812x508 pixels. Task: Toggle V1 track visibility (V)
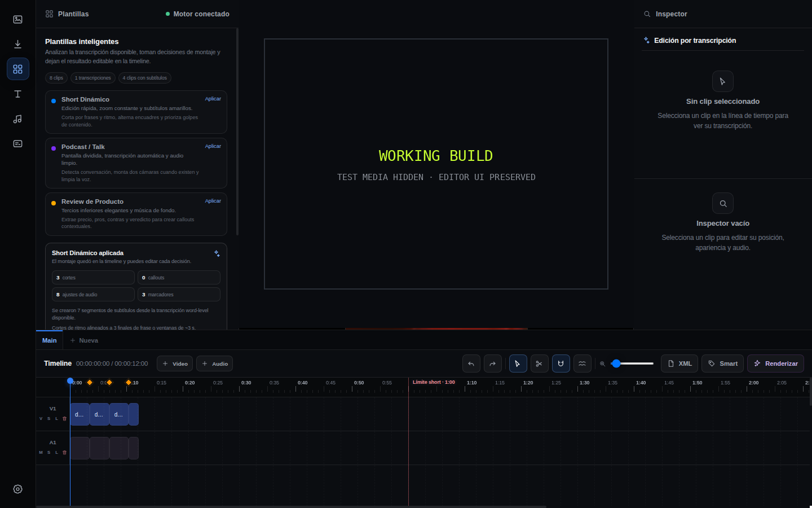(41, 419)
